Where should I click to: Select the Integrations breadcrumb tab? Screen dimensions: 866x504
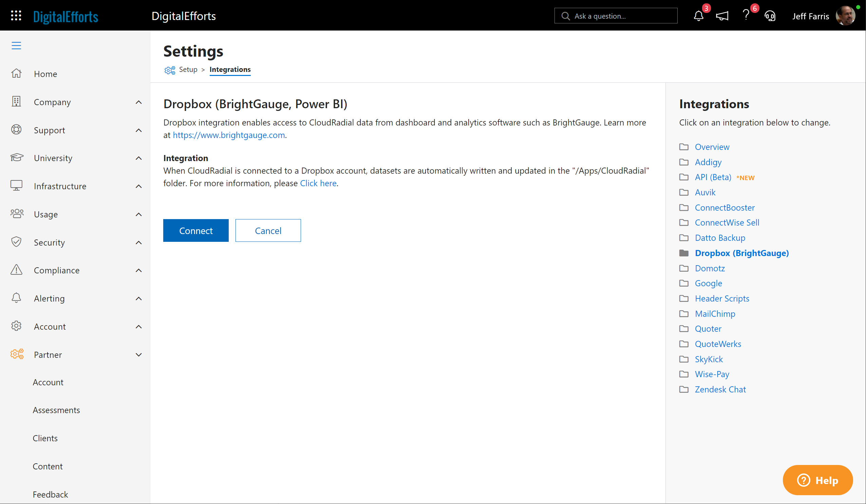pyautogui.click(x=230, y=70)
